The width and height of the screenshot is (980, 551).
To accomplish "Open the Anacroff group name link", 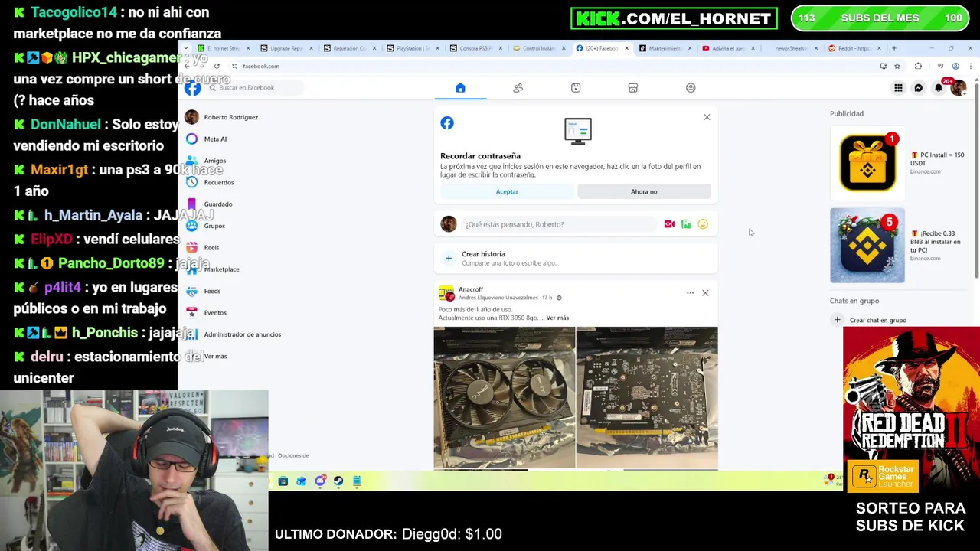I will 471,289.
